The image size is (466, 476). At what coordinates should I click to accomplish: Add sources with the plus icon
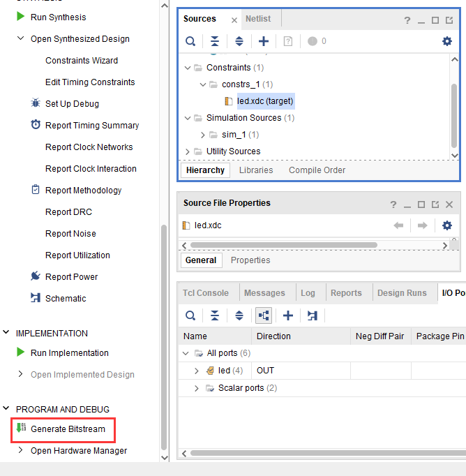(264, 41)
